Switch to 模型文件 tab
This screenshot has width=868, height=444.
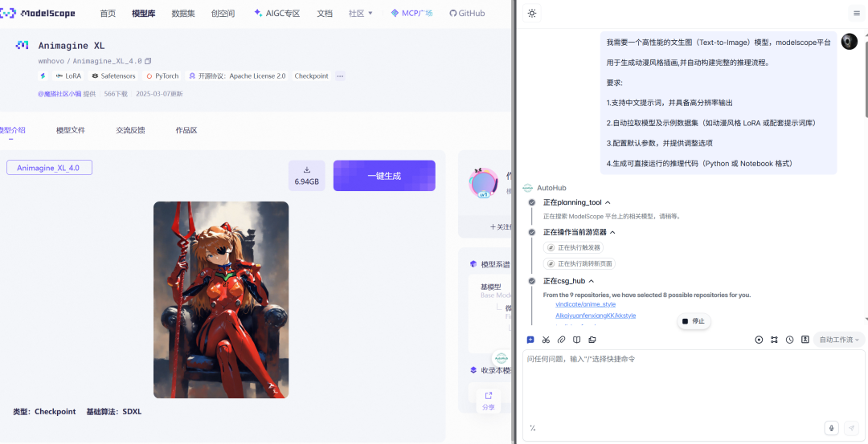point(71,131)
